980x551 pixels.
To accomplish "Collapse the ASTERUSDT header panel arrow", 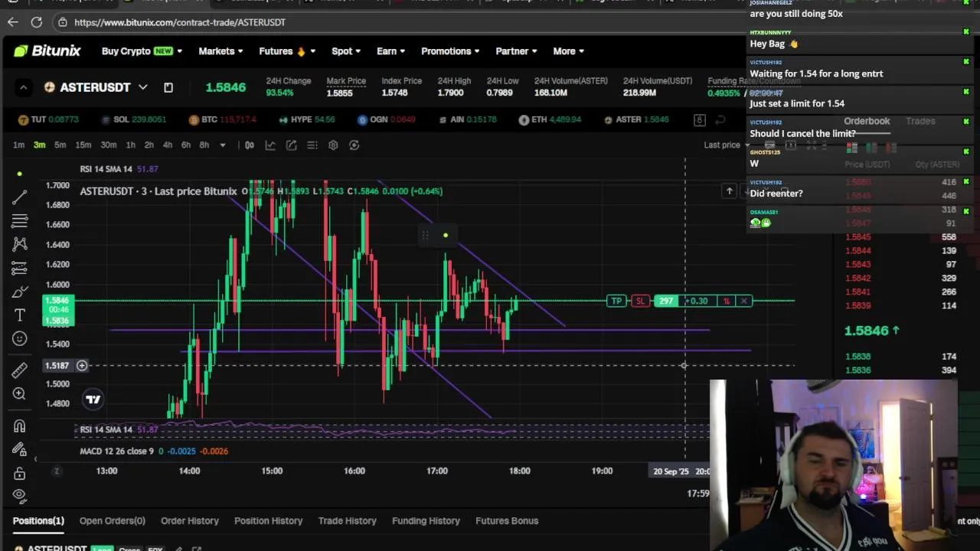I will [23, 87].
